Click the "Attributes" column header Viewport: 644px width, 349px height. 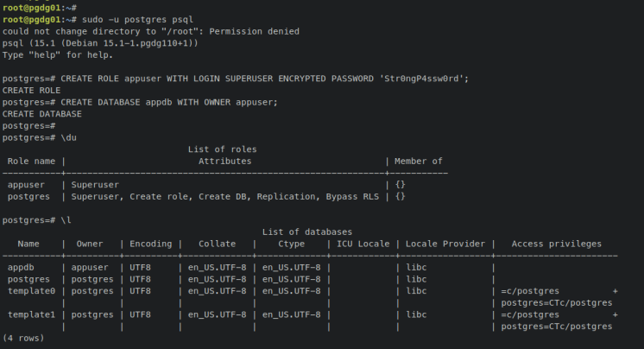click(224, 161)
